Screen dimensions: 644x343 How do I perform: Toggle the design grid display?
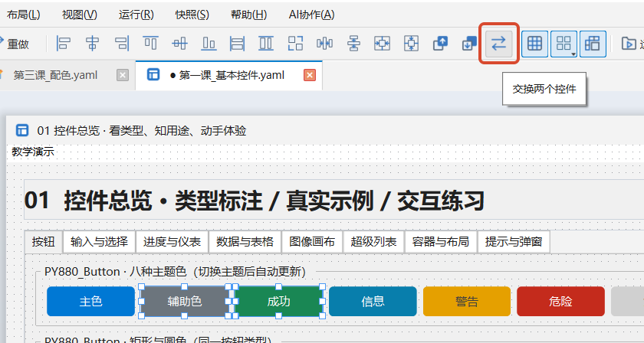pos(535,44)
